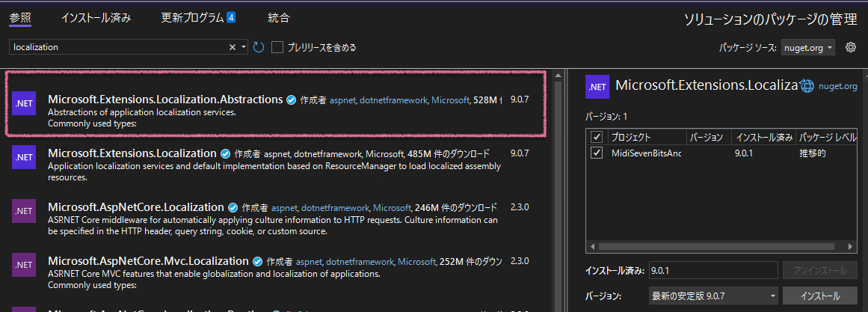Toggle the MidiSevenBitsAnd project checkbox

597,153
